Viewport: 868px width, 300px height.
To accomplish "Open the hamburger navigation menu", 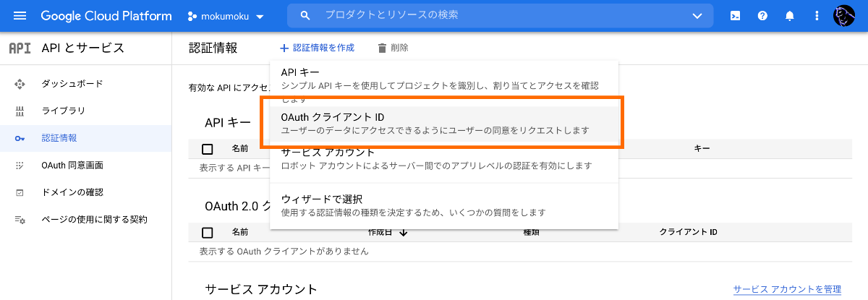I will coord(20,15).
